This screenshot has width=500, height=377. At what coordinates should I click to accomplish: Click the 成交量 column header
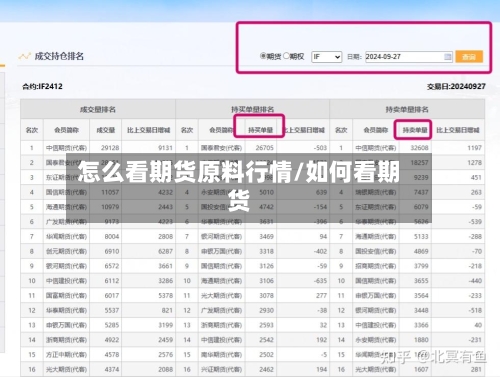click(x=106, y=130)
